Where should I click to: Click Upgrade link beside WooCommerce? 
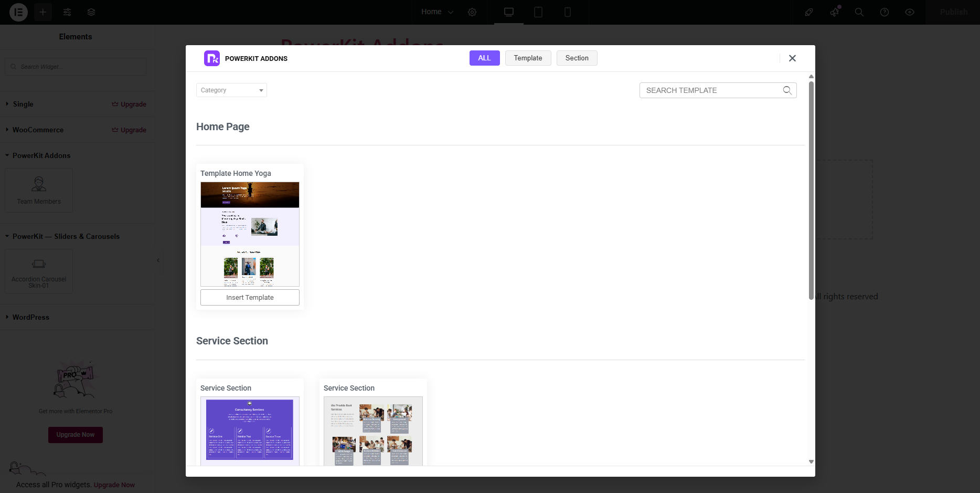click(x=129, y=130)
